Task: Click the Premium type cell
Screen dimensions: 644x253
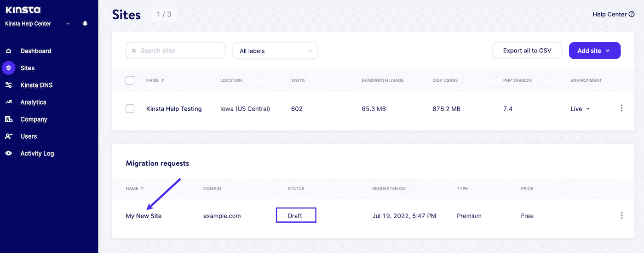Action: 469,216
